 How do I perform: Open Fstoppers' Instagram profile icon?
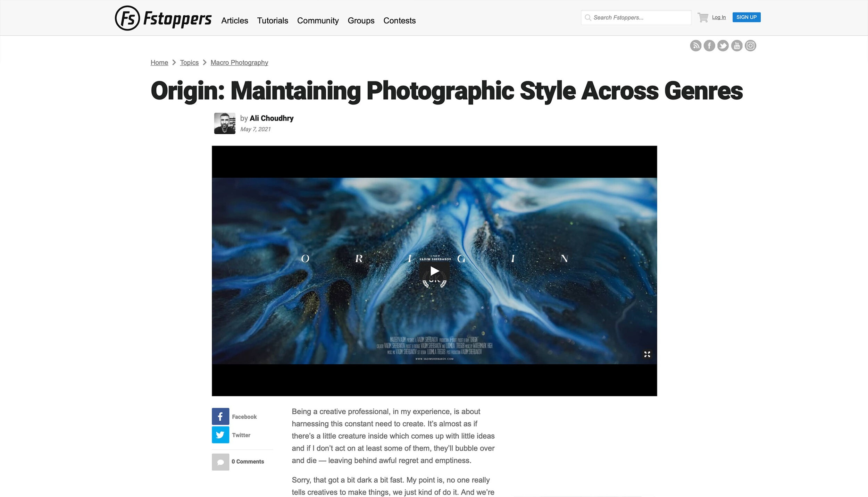(x=750, y=45)
